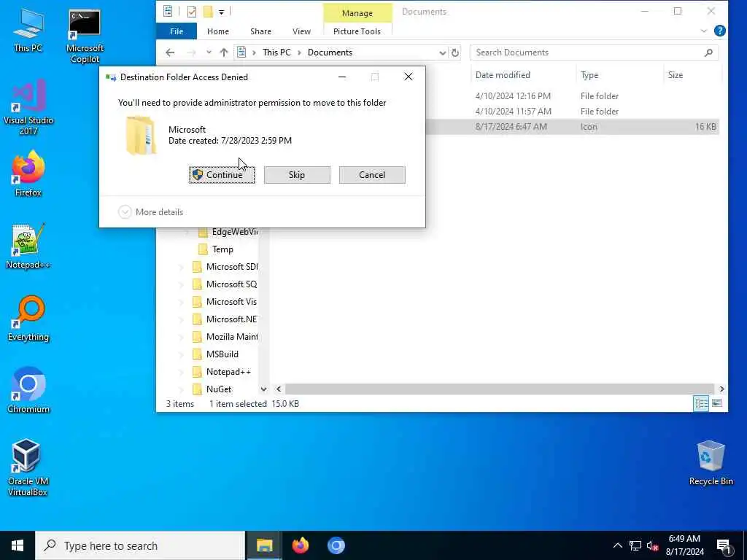The width and height of the screenshot is (747, 560).
Task: Switch to large thumbnails view
Action: (x=716, y=404)
